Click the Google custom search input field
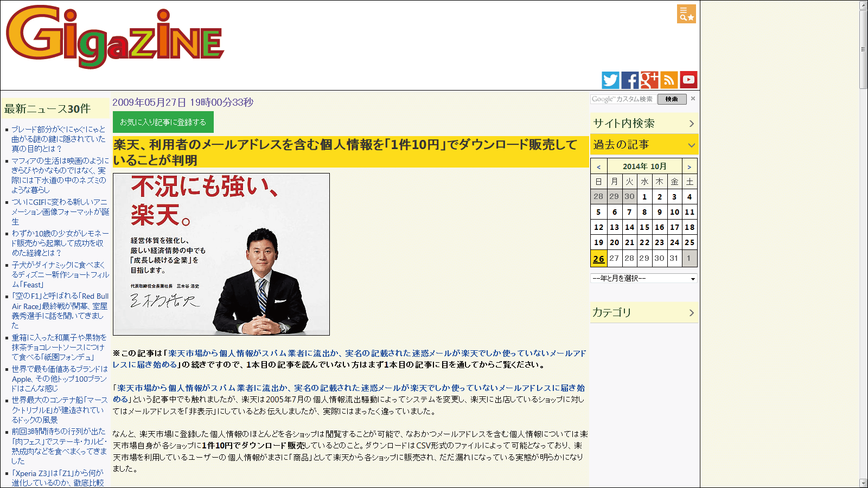868x488 pixels. [x=623, y=99]
